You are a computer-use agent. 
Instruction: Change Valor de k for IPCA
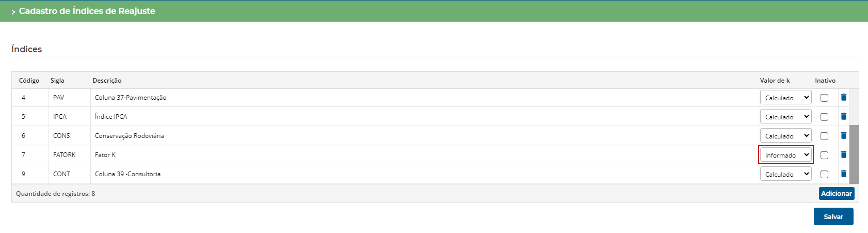785,117
